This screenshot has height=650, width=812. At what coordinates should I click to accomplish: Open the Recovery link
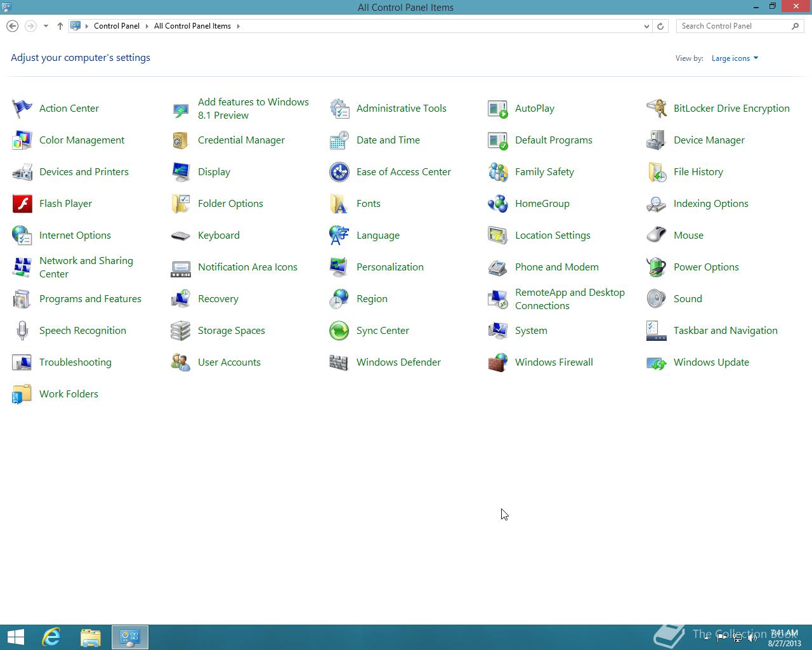[218, 299]
